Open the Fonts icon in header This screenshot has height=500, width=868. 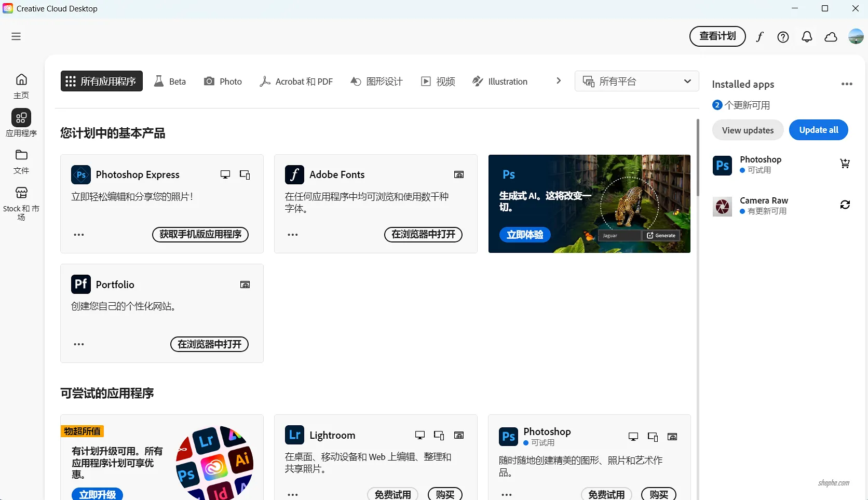click(x=759, y=37)
